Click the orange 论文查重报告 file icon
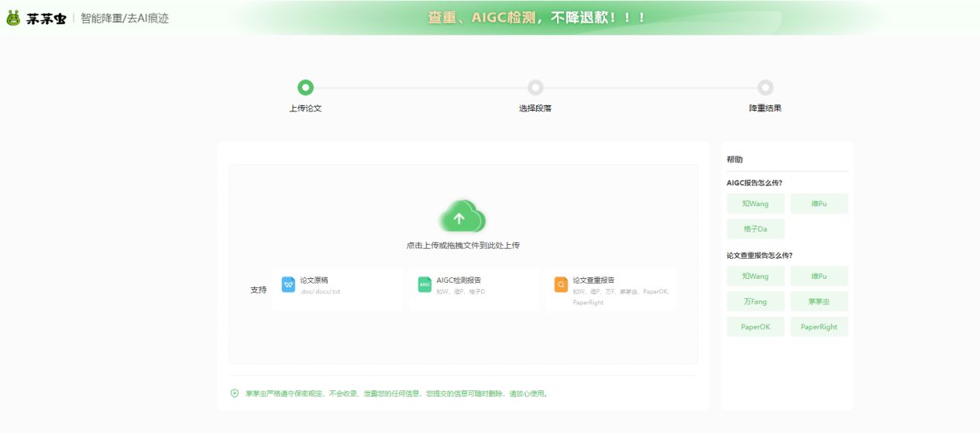 click(x=561, y=284)
